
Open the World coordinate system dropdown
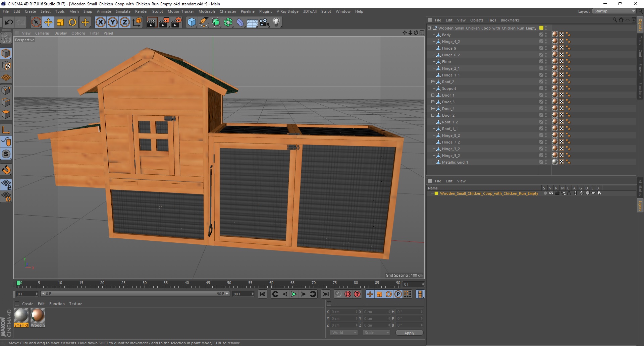coord(344,333)
